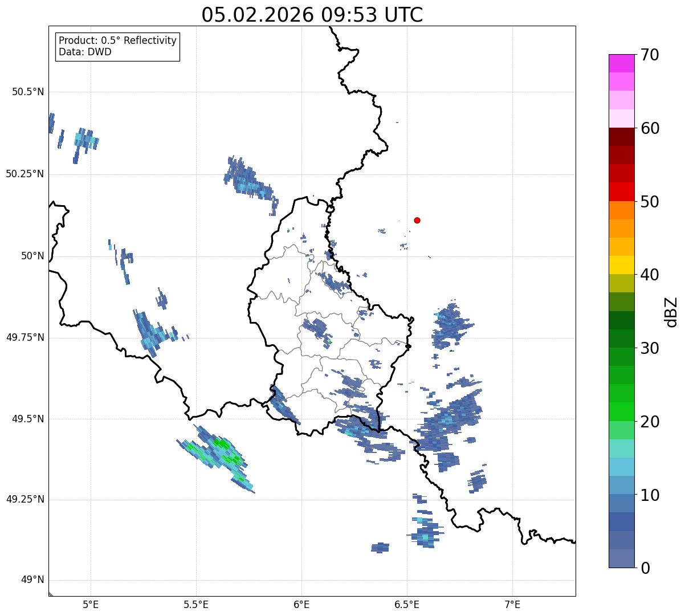Click the colorbar tick label 0
Image resolution: width=685 pixels, height=616 pixels.
tap(645, 568)
